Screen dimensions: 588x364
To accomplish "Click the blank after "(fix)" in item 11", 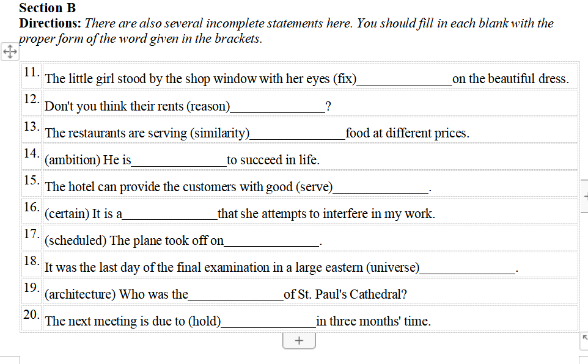I will (x=404, y=80).
